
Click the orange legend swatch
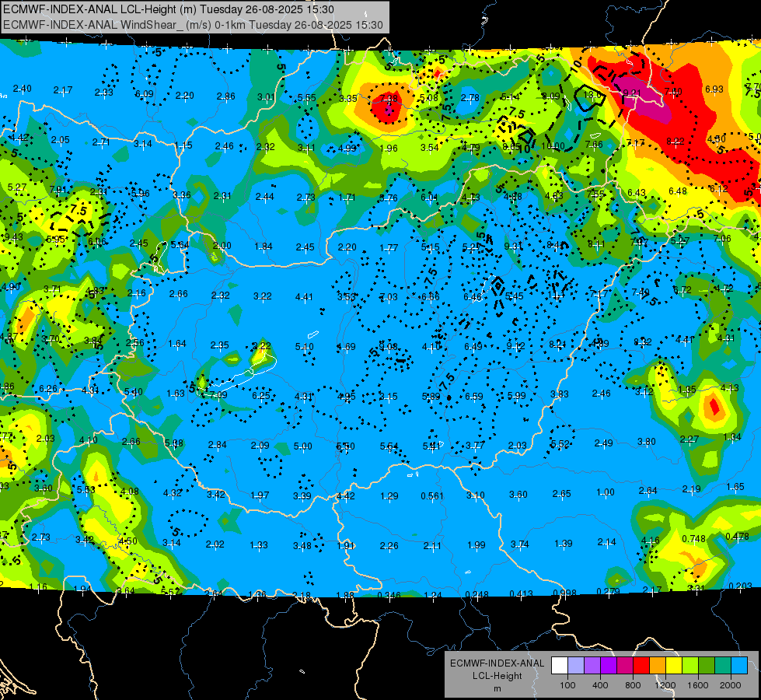(658, 665)
